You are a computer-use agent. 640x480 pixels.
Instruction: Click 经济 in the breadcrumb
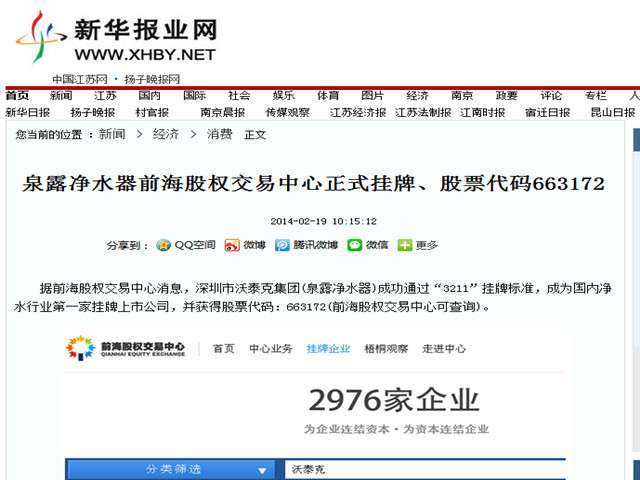pos(166,134)
